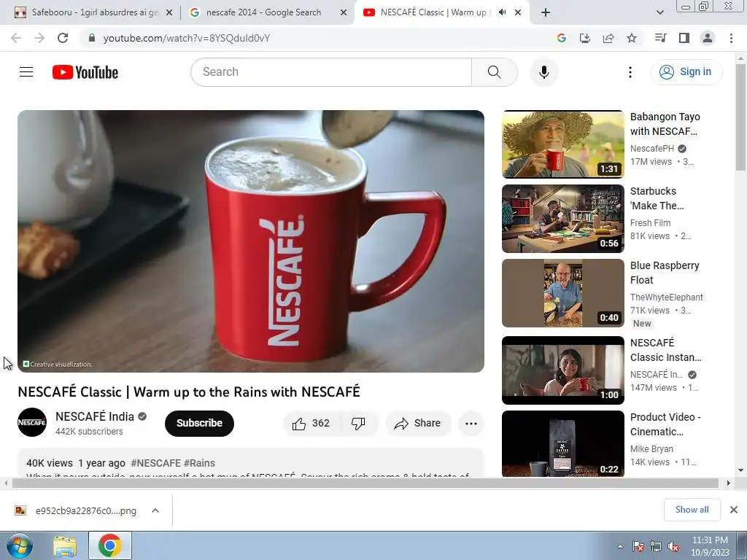Open media controls in Chrome toolbar
The image size is (747, 560).
pos(660,38)
